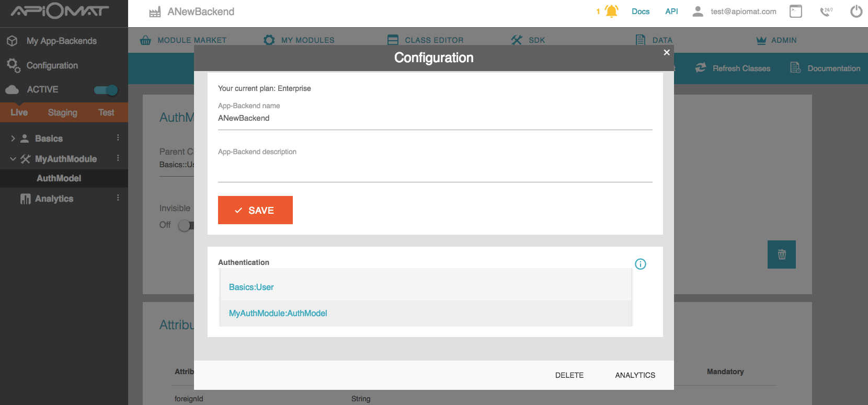
Task: Click the Documentation page icon
Action: tap(795, 68)
